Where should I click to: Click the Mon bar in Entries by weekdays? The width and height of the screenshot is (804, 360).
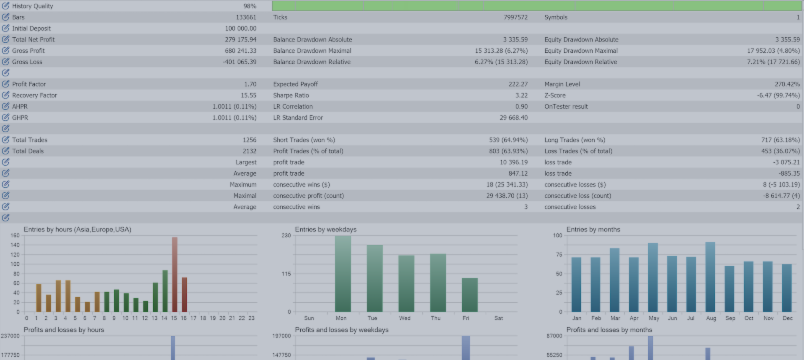[x=343, y=274]
